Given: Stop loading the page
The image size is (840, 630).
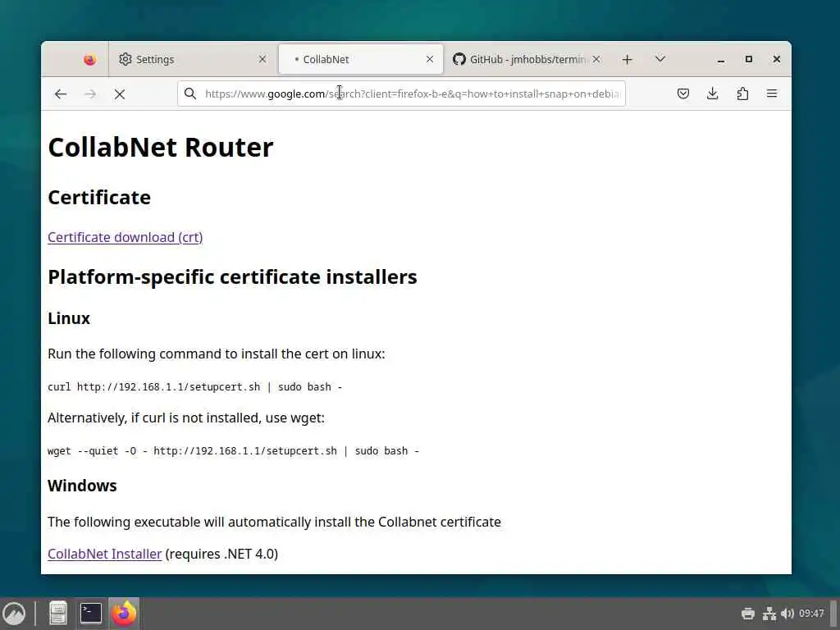Looking at the screenshot, I should click(120, 94).
